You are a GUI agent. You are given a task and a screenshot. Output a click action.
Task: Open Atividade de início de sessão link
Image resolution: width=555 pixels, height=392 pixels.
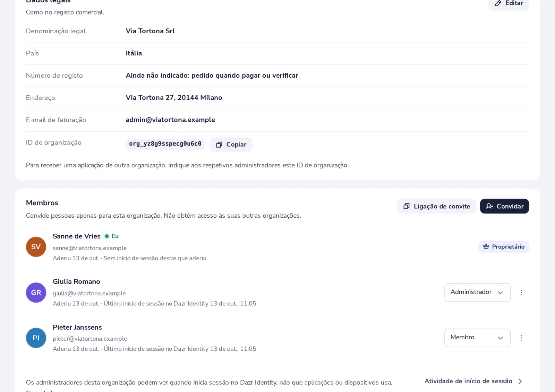(x=473, y=381)
